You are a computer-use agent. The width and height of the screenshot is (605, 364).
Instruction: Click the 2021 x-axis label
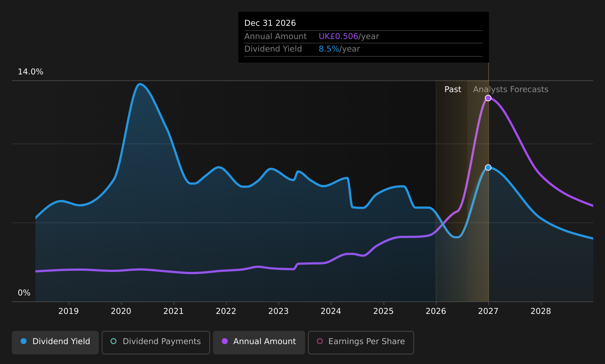[174, 311]
